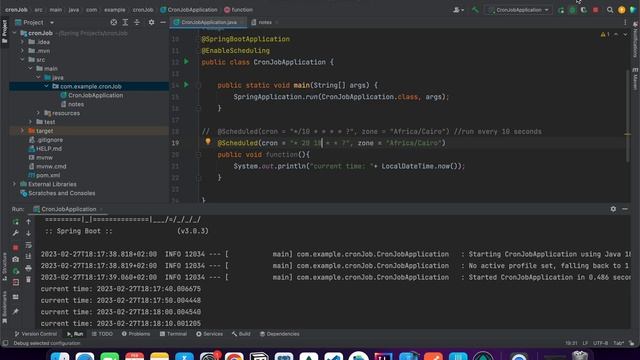Click Collapse All icon in Project panel header
640x360 pixels.
click(137, 22)
